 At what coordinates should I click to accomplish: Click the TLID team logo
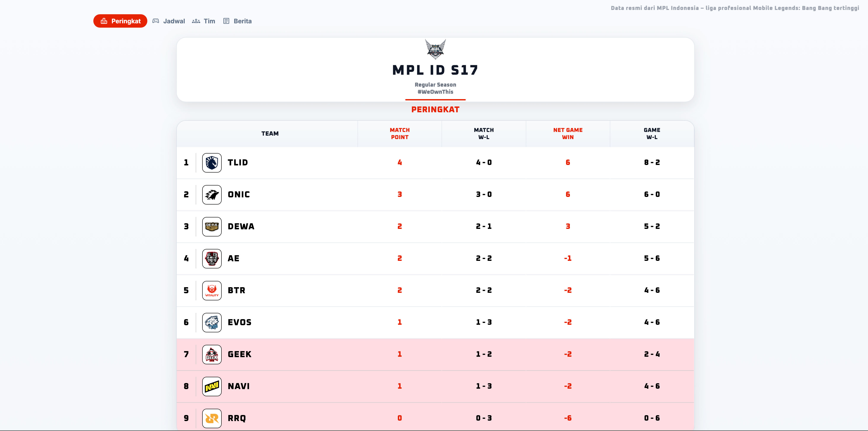[x=212, y=163]
